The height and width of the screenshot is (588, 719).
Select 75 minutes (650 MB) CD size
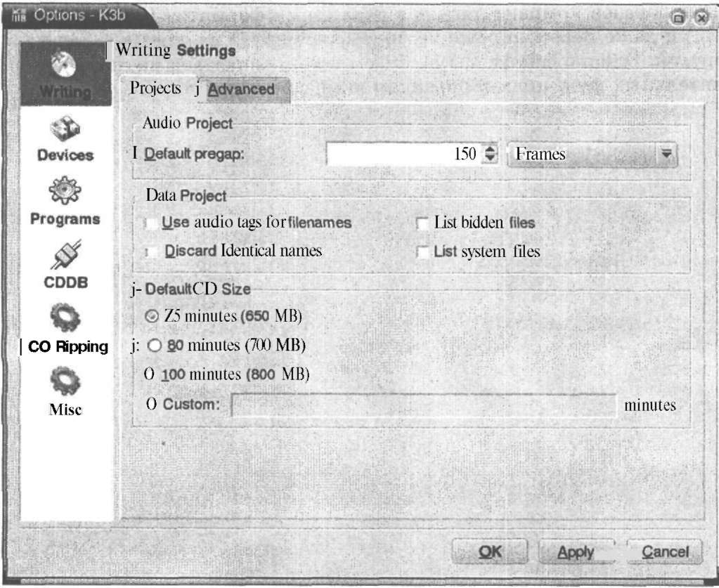pyautogui.click(x=151, y=316)
